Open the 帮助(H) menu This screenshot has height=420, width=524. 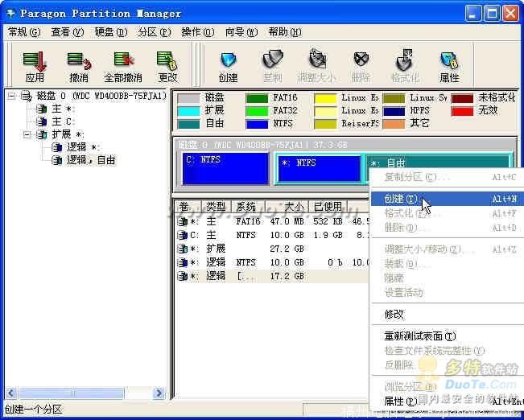(x=285, y=32)
